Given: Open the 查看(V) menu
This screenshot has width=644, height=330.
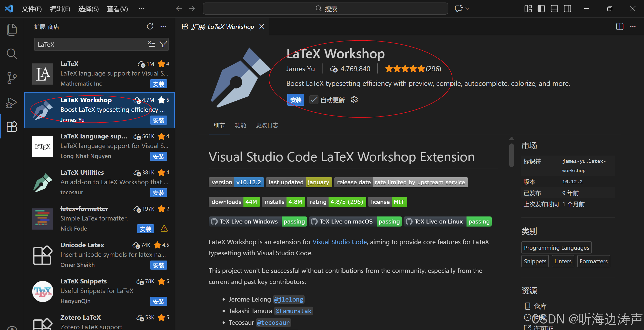Looking at the screenshot, I should (x=117, y=9).
